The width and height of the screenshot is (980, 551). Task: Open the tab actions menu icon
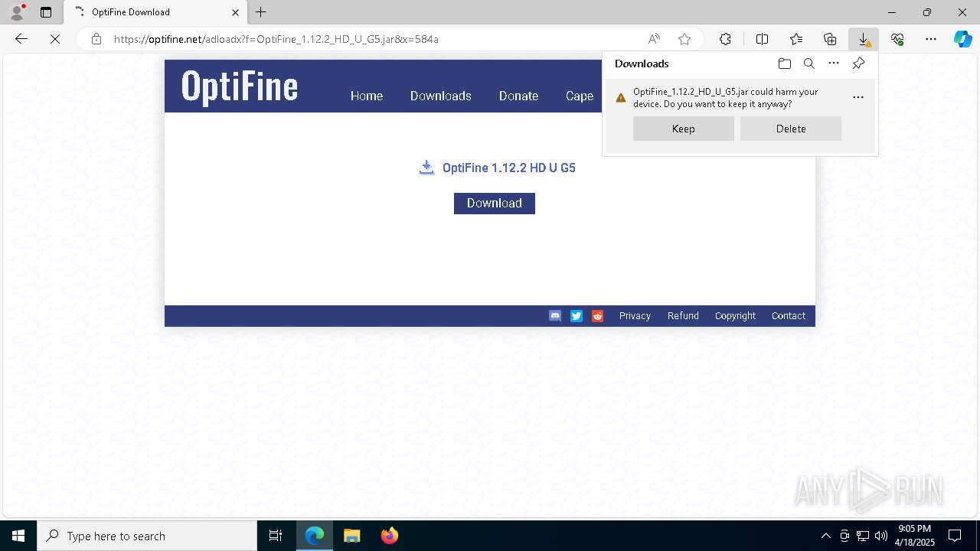(x=46, y=12)
